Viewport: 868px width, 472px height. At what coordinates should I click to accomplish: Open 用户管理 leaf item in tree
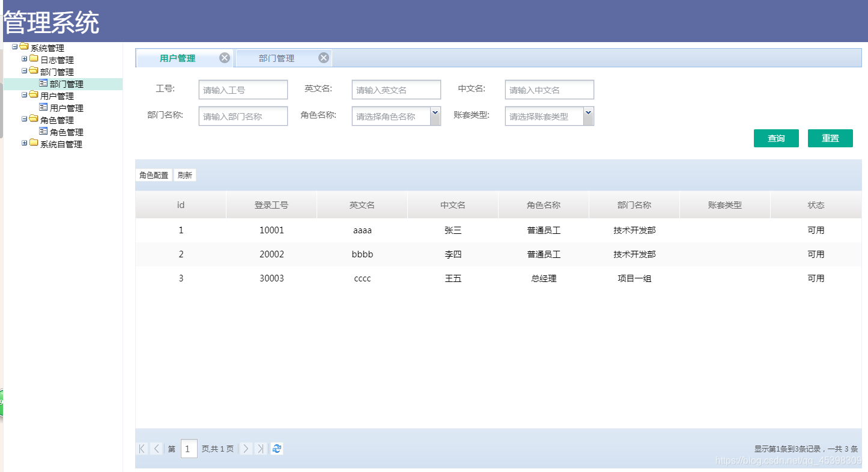tap(67, 108)
